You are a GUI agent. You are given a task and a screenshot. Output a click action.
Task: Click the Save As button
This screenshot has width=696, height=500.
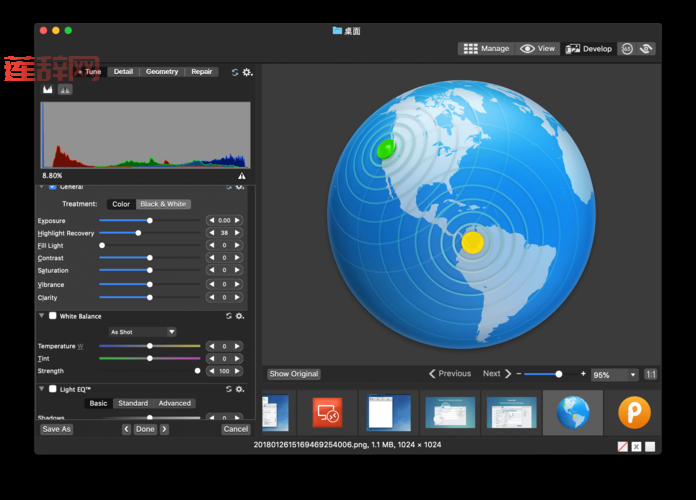coord(57,429)
